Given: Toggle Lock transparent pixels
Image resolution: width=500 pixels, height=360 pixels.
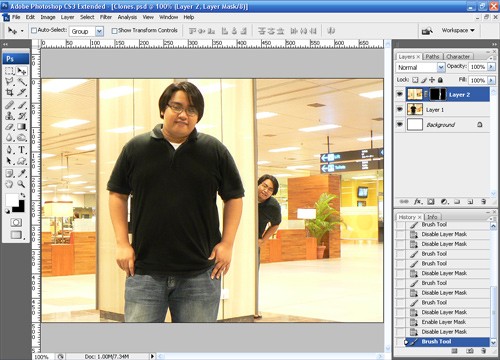Looking at the screenshot, I should pyautogui.click(x=415, y=80).
